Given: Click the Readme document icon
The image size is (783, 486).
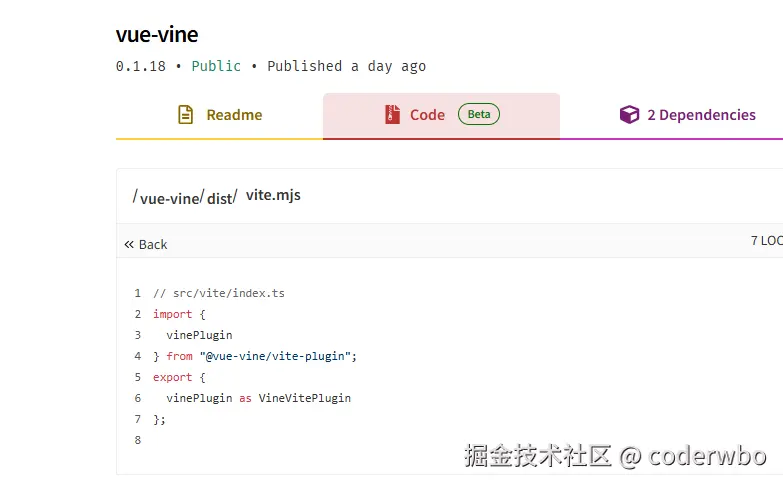Looking at the screenshot, I should (185, 115).
